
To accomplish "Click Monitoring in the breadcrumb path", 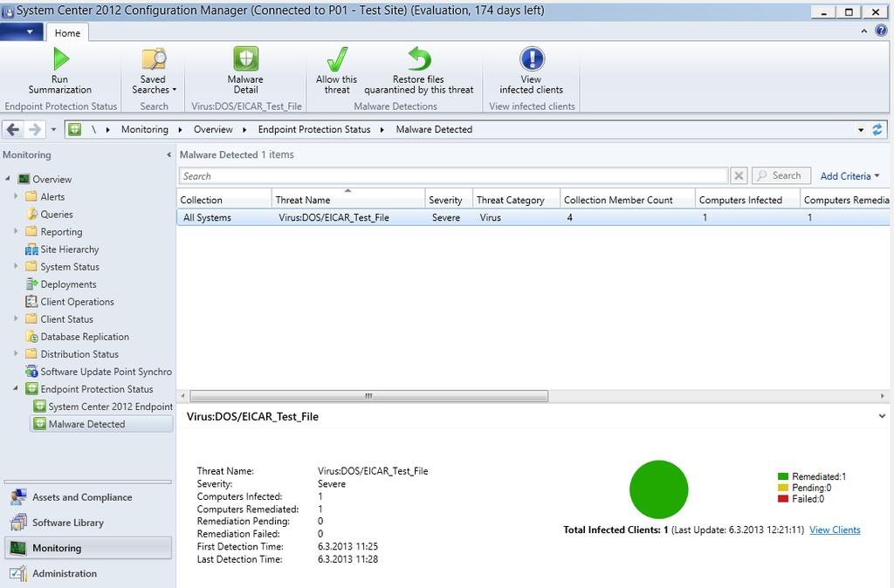I will point(145,129).
